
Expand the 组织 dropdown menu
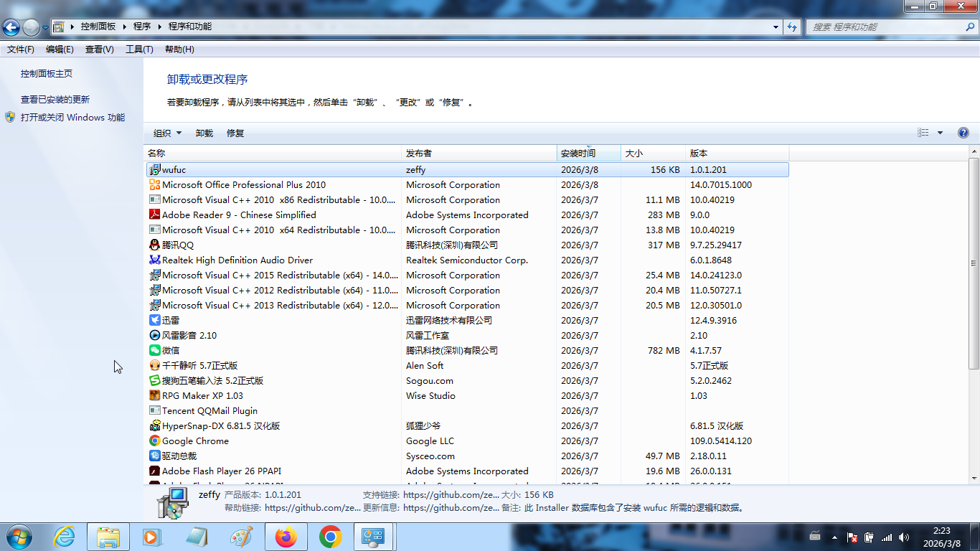pos(167,133)
